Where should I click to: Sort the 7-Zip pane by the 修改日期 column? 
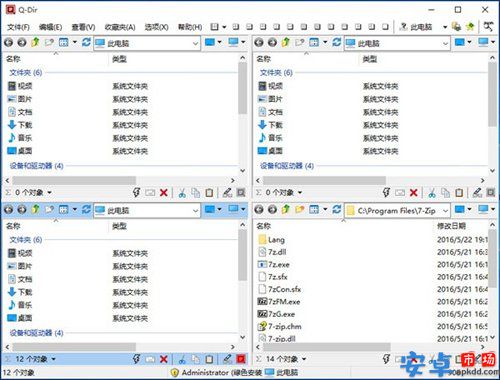(451, 226)
